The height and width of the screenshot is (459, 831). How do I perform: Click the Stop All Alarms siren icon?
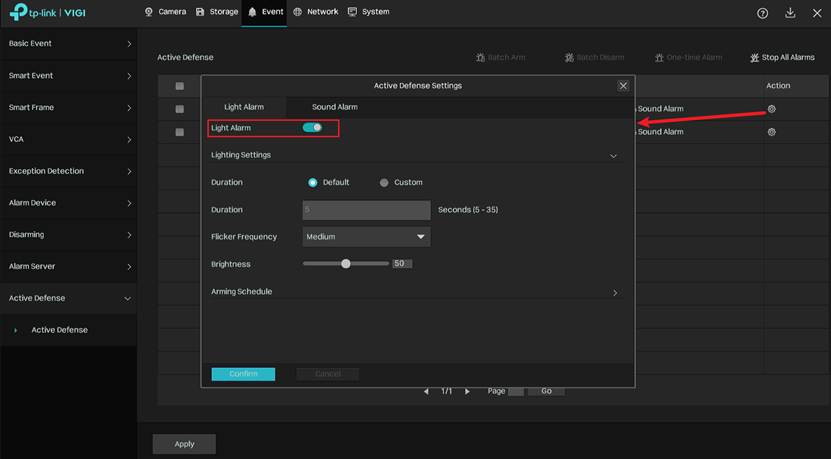(754, 57)
